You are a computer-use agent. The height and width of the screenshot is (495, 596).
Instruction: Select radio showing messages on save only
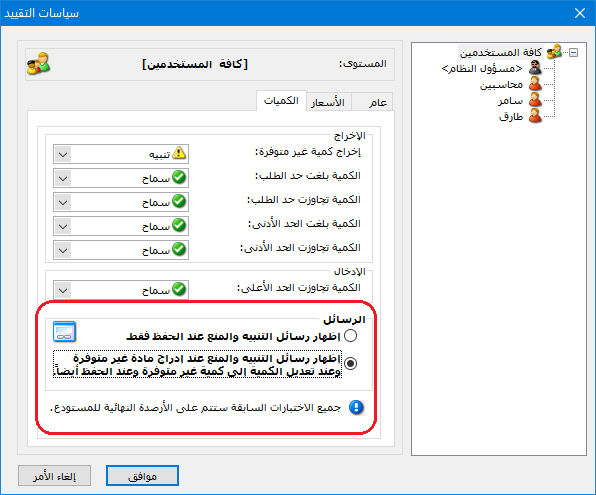[350, 336]
